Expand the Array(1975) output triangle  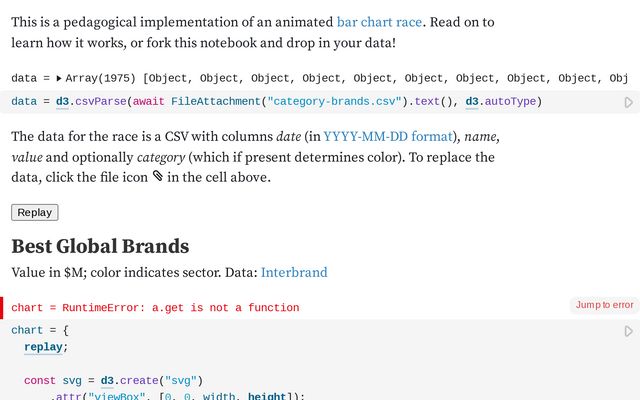click(59, 78)
